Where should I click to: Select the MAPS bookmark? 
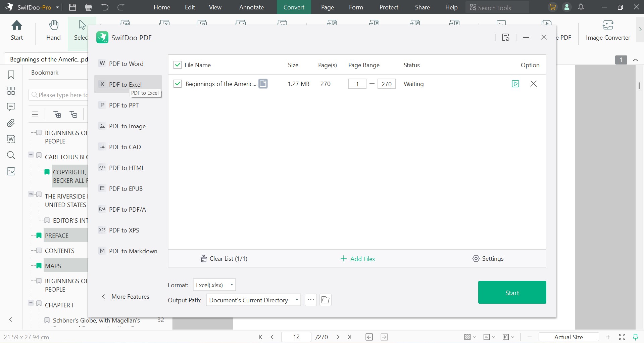[x=53, y=266]
